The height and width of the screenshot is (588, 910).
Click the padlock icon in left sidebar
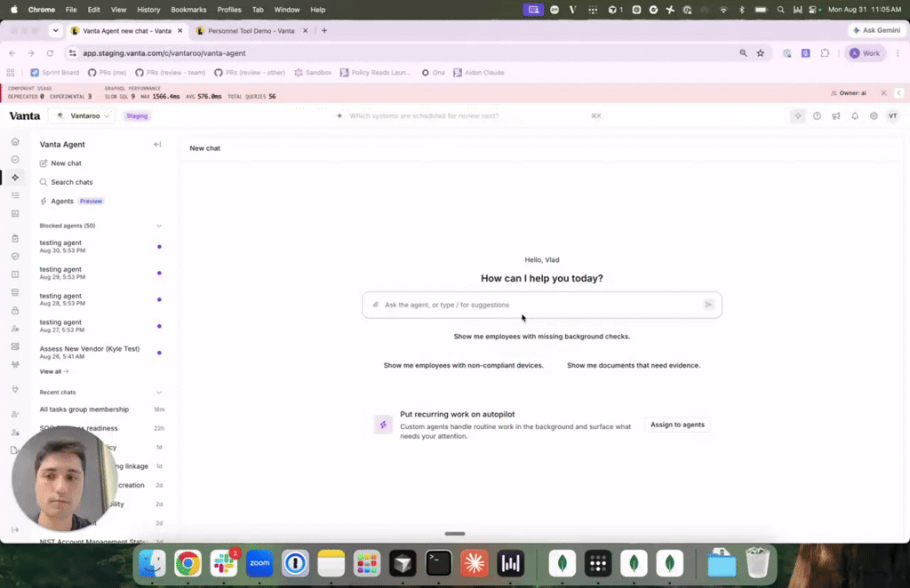(15, 311)
